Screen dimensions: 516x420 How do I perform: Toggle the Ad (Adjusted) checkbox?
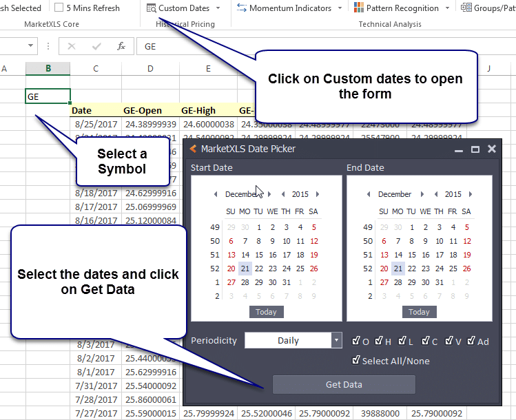[x=471, y=341]
